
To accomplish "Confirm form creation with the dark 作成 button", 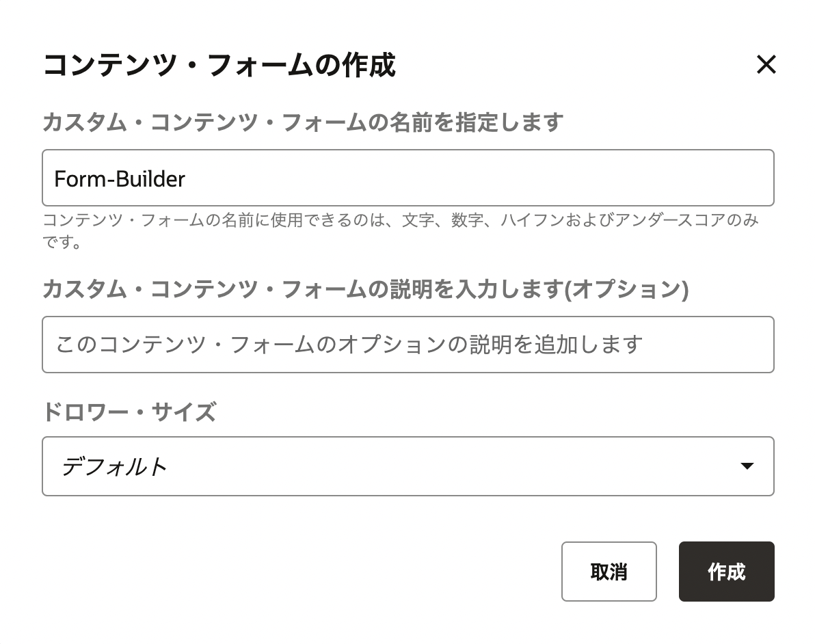I will point(726,572).
